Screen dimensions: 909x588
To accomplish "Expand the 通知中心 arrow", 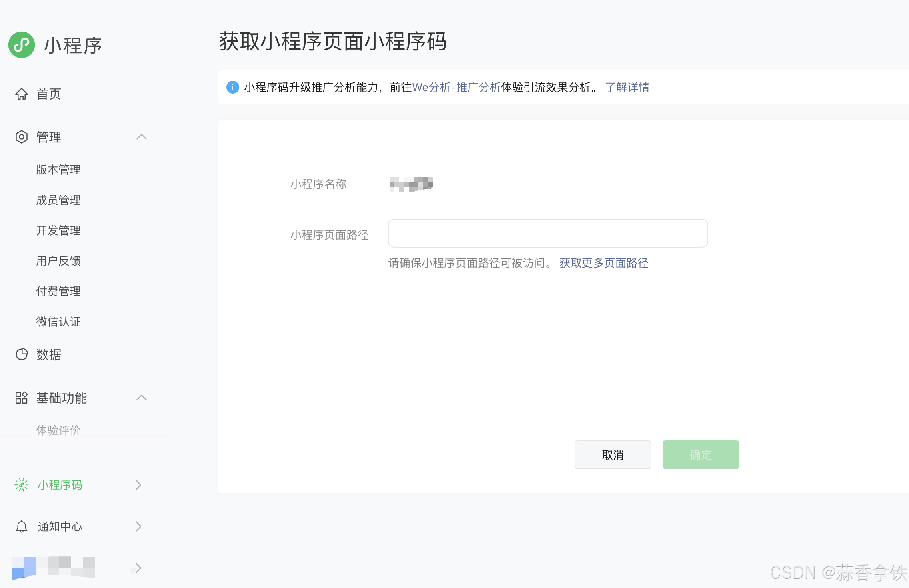I will point(138,526).
